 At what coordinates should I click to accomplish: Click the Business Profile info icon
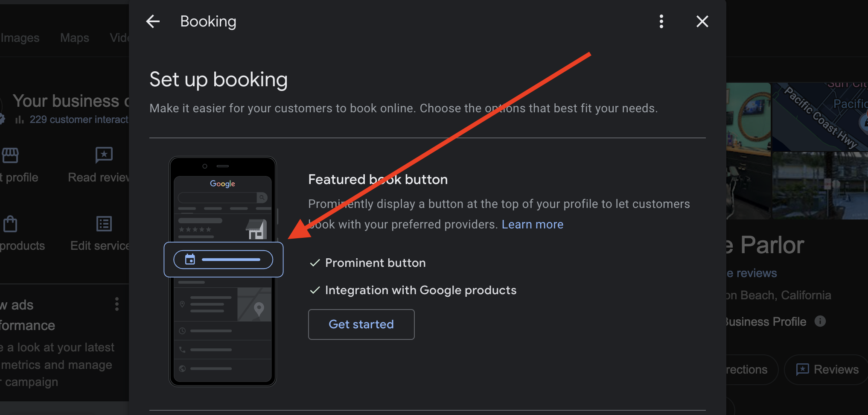pos(820,321)
